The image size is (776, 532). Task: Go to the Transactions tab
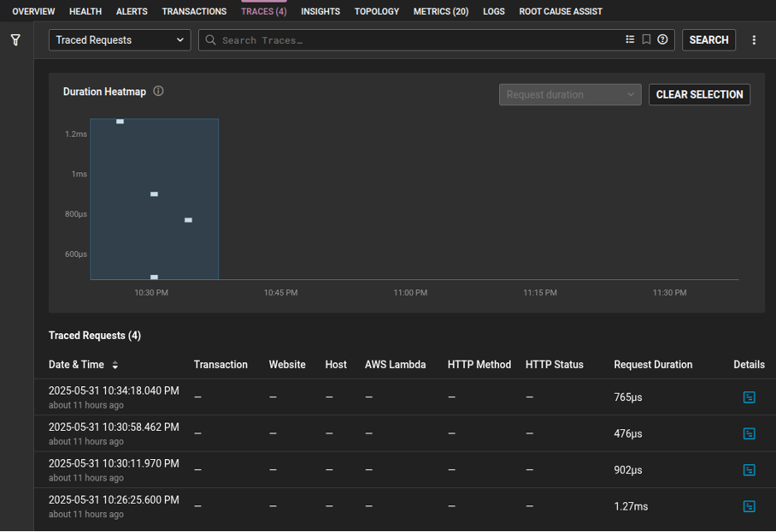pos(194,12)
